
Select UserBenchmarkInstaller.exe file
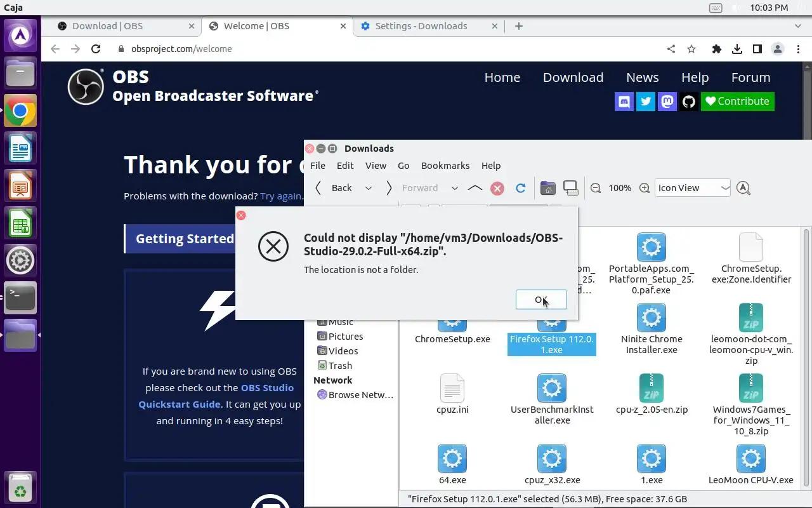tap(551, 399)
